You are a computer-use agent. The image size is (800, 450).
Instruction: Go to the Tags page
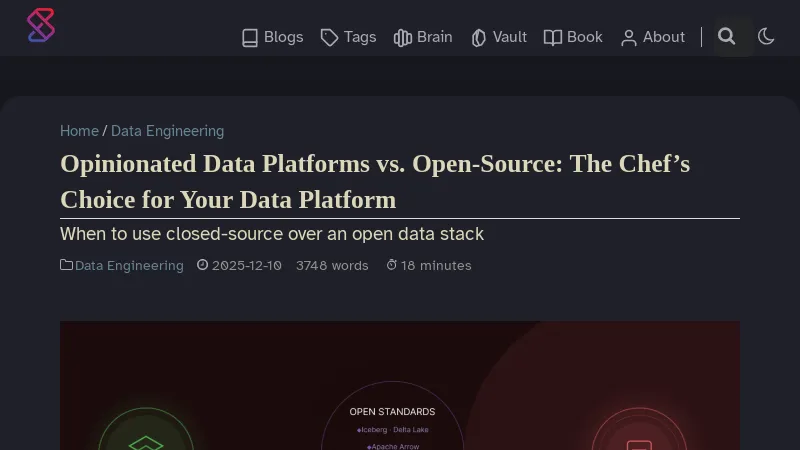[360, 37]
